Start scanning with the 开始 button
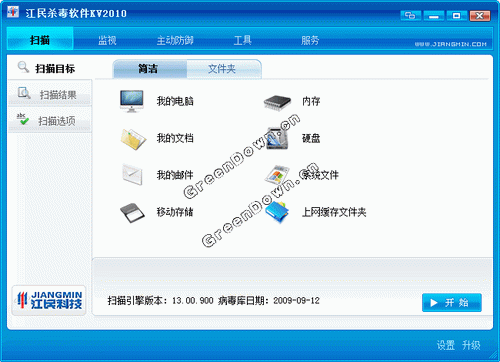The image size is (500, 362). point(452,303)
